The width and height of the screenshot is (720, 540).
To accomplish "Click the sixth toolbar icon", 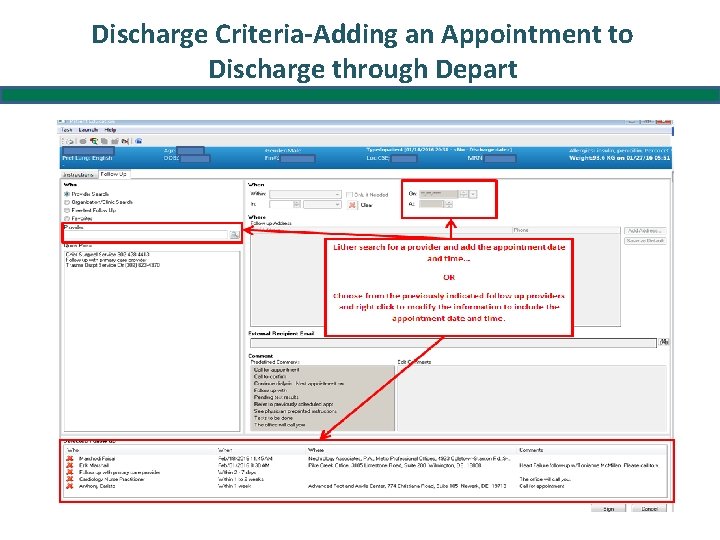I will (x=125, y=141).
